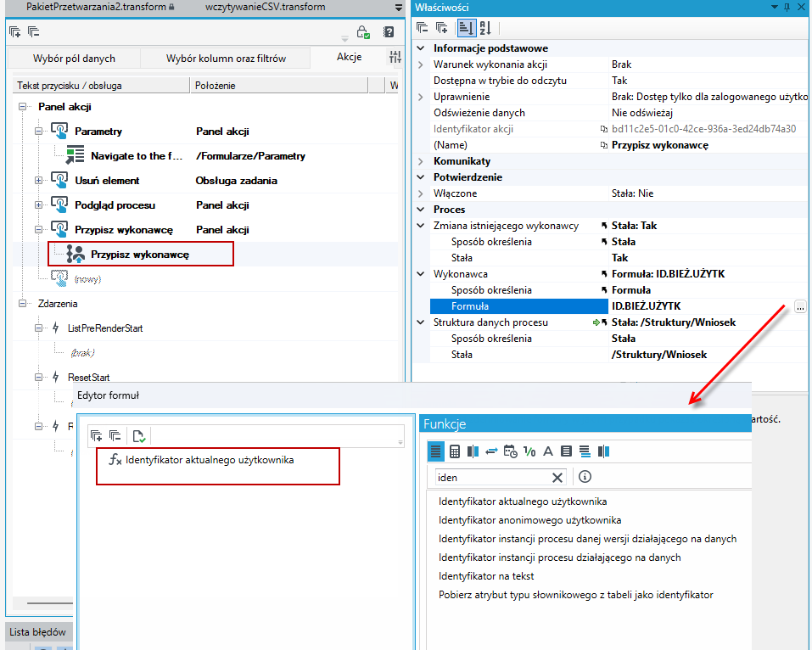
Task: Switch to Wybór kolumn oraz filtrów tab
Action: (x=226, y=58)
